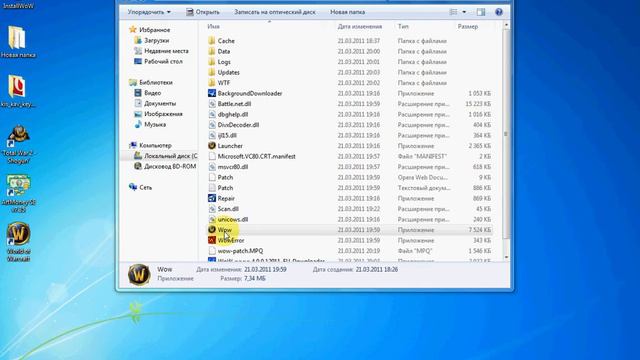Sort by Дата изменения column header

coord(360,27)
